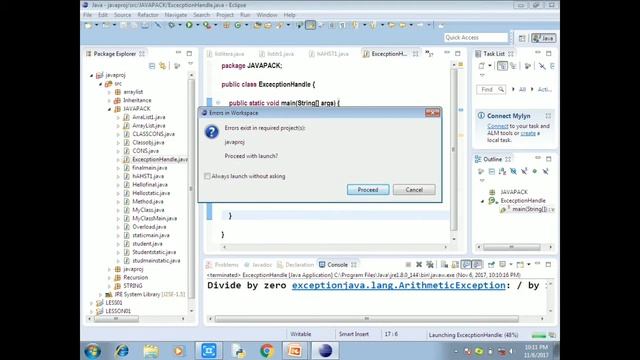Click the Console horizontal scrollbar

pos(367,318)
